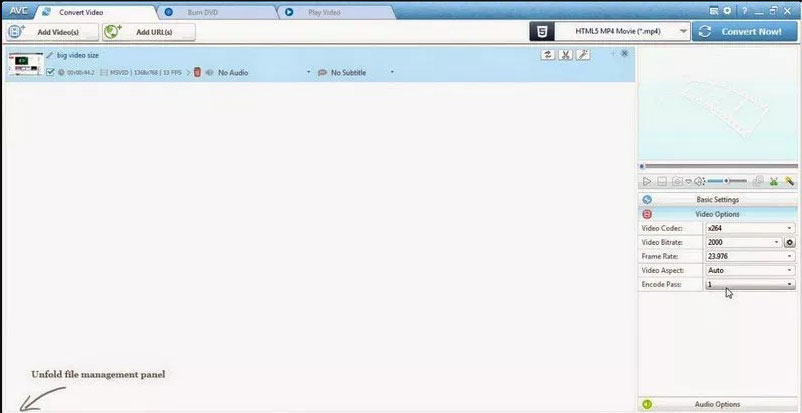Click the swap/refresh icon on the video row
This screenshot has height=413, width=802.
coord(548,55)
